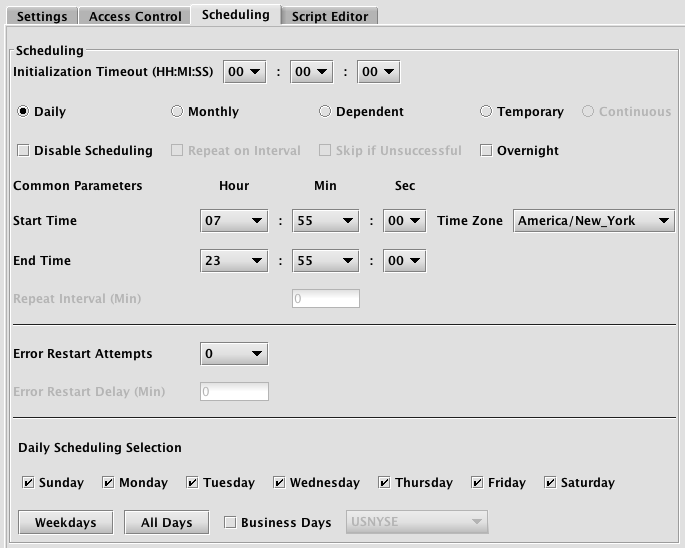Expand the Time Zone America/New_York dropdown
This screenshot has height=548, width=685.
click(594, 221)
